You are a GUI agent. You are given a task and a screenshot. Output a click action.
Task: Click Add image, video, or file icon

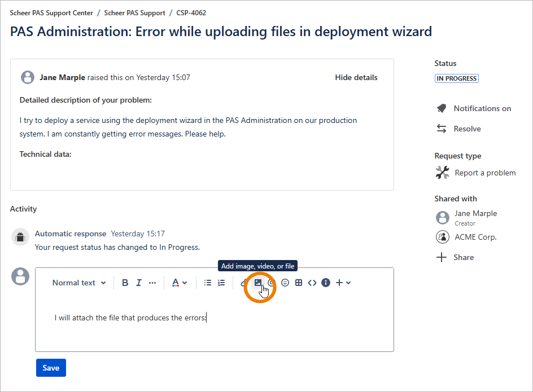(258, 283)
